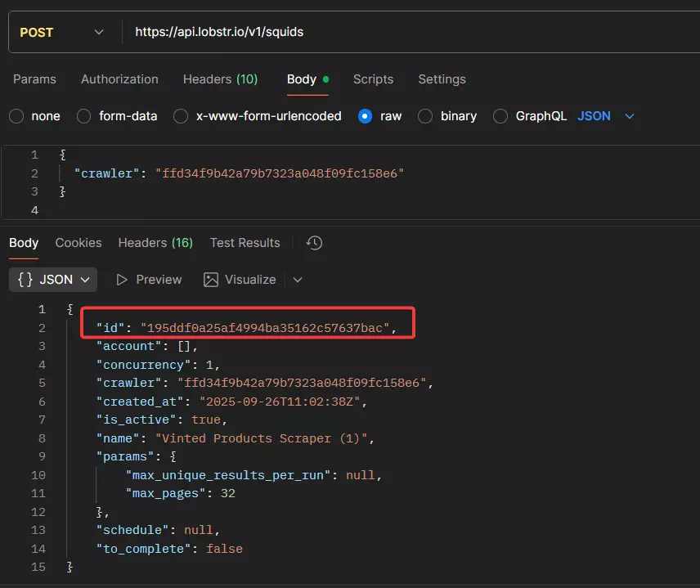Open the Settings section
The height and width of the screenshot is (588, 700).
pyautogui.click(x=442, y=79)
